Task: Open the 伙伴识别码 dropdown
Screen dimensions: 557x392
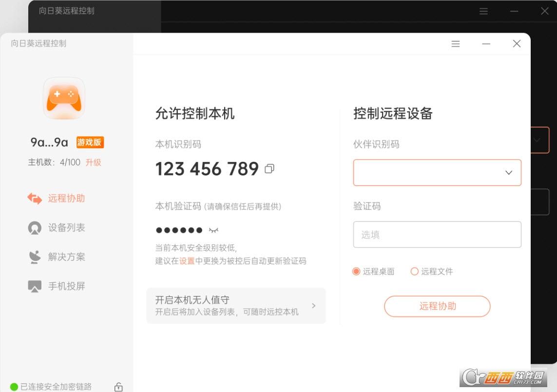Action: click(x=437, y=173)
